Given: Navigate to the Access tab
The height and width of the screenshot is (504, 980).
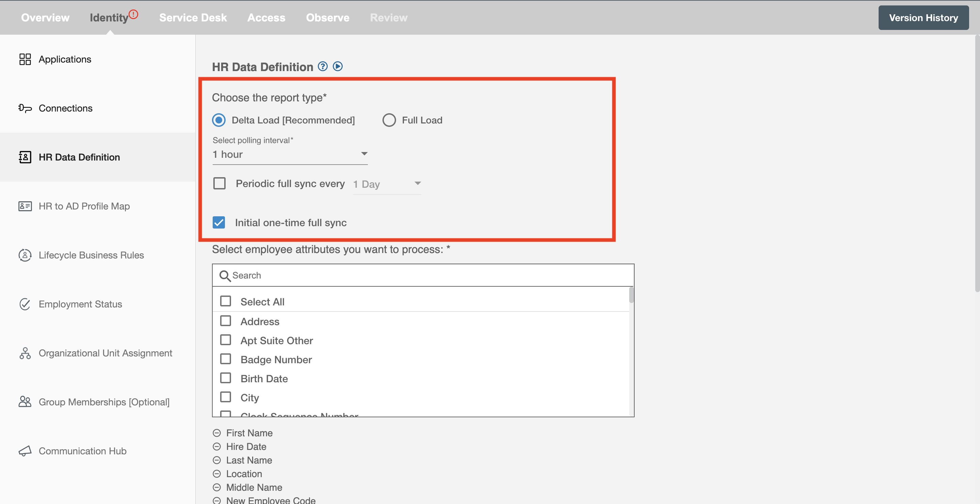Looking at the screenshot, I should [266, 17].
